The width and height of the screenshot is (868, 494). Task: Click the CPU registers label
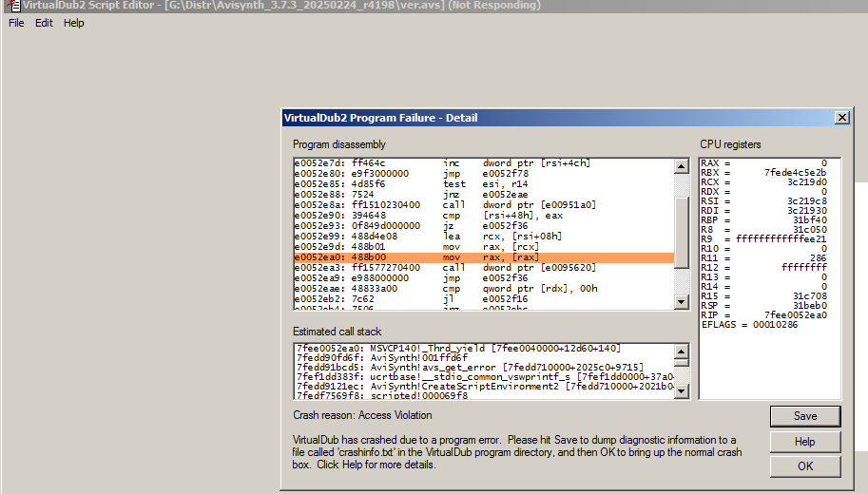730,144
